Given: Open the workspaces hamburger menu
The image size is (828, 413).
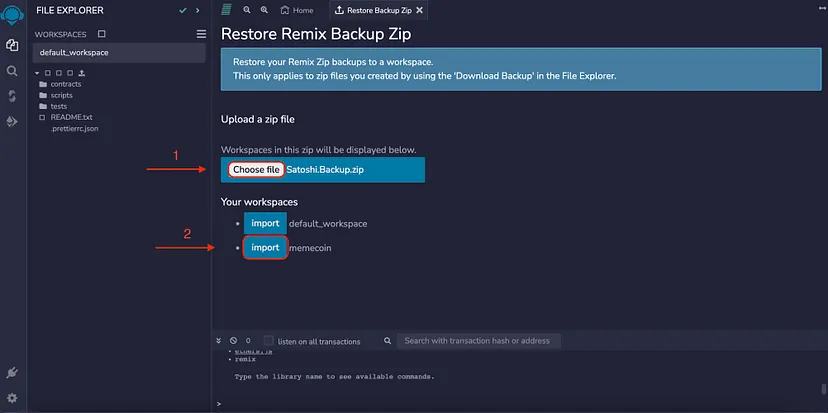Looking at the screenshot, I should coord(201,34).
